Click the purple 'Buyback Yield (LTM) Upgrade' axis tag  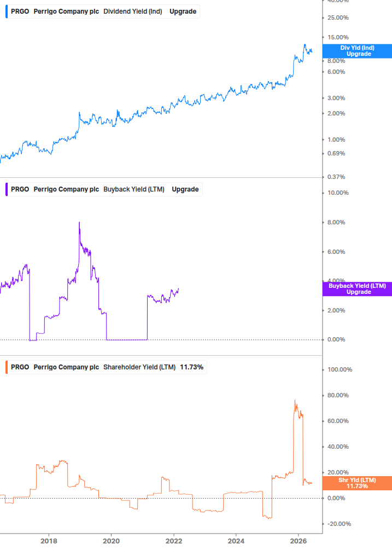357,289
